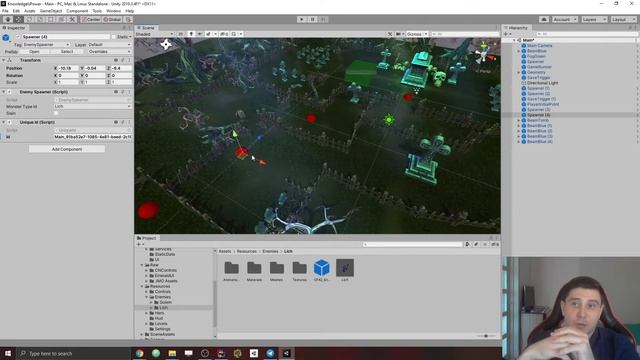Open the Assets menu
Viewport: 640px width, 360px height.
[x=30, y=11]
